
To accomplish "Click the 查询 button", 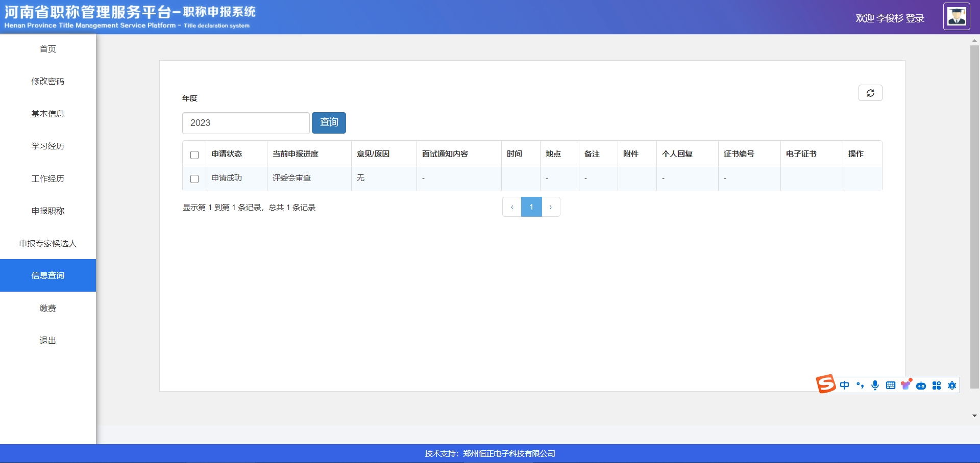I will (x=329, y=123).
